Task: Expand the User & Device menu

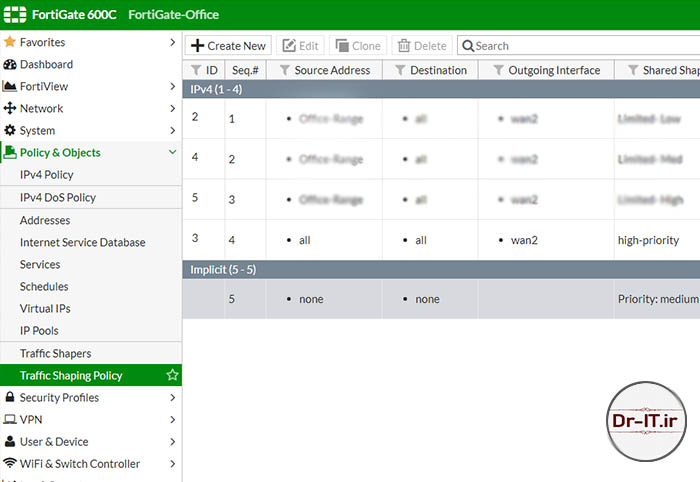Action: [x=172, y=441]
